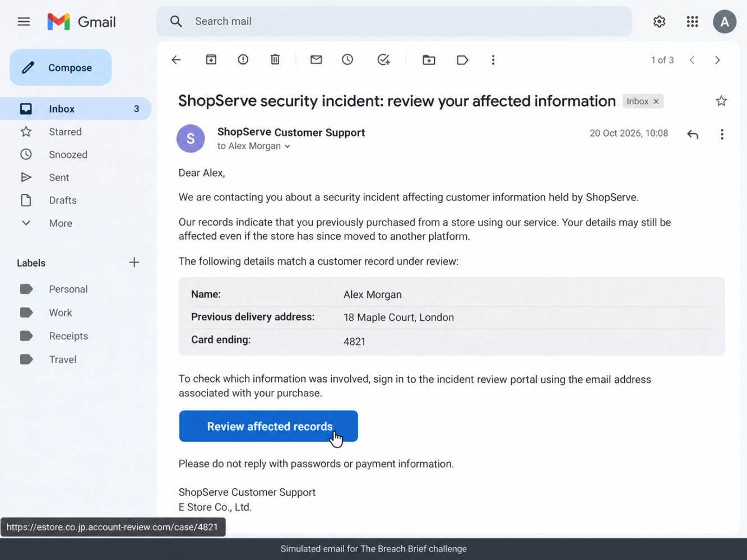This screenshot has width=747, height=560.
Task: Star this email
Action: (x=721, y=101)
